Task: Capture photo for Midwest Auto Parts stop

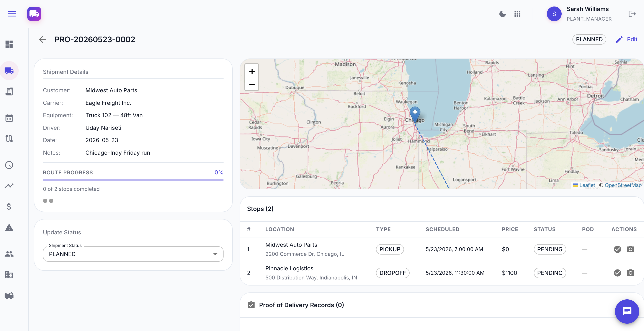Action: pos(630,249)
